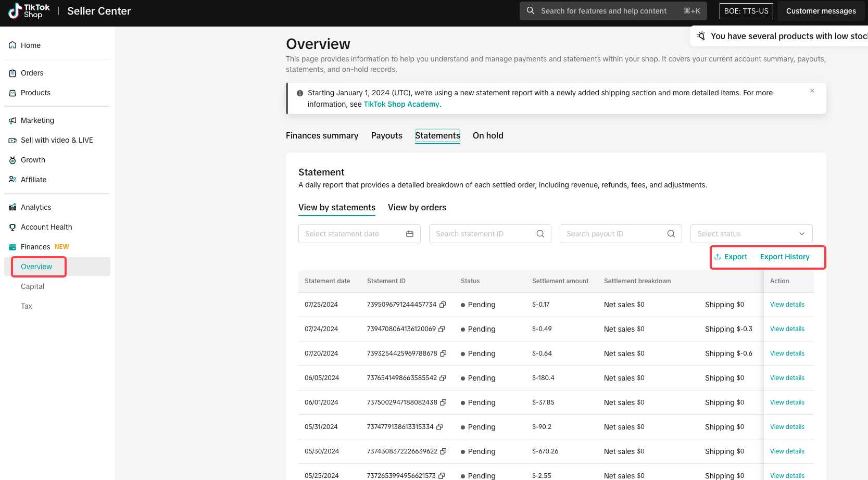Click the calendar icon in date field
This screenshot has height=480, width=868.
click(410, 234)
